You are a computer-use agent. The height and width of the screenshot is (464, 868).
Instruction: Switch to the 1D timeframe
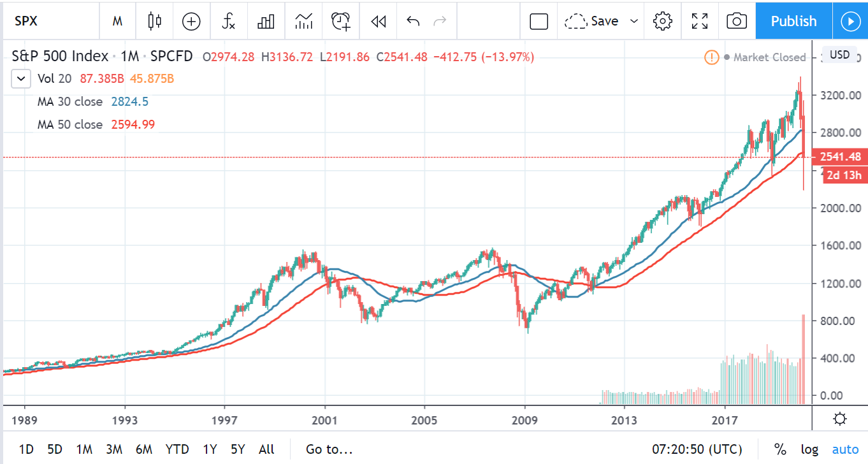tap(25, 449)
